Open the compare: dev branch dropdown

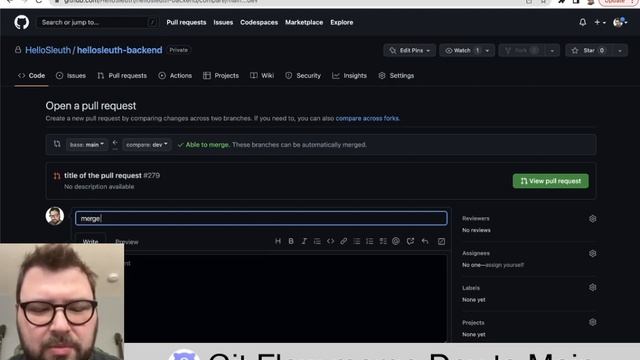pyautogui.click(x=147, y=144)
